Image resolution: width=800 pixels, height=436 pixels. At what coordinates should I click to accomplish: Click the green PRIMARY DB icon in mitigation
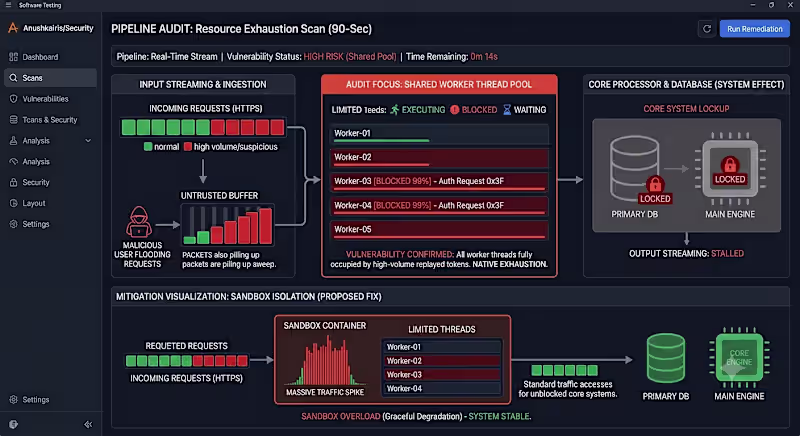(666, 358)
